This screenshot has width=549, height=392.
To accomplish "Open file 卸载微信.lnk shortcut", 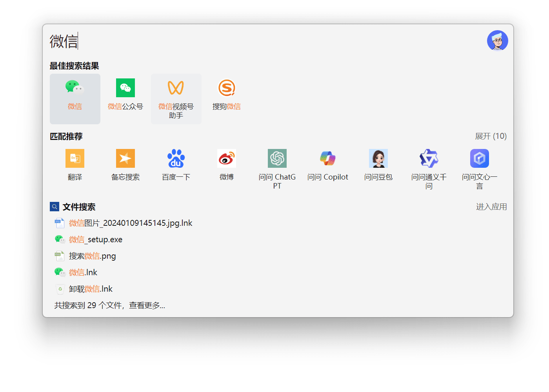I will [x=91, y=289].
